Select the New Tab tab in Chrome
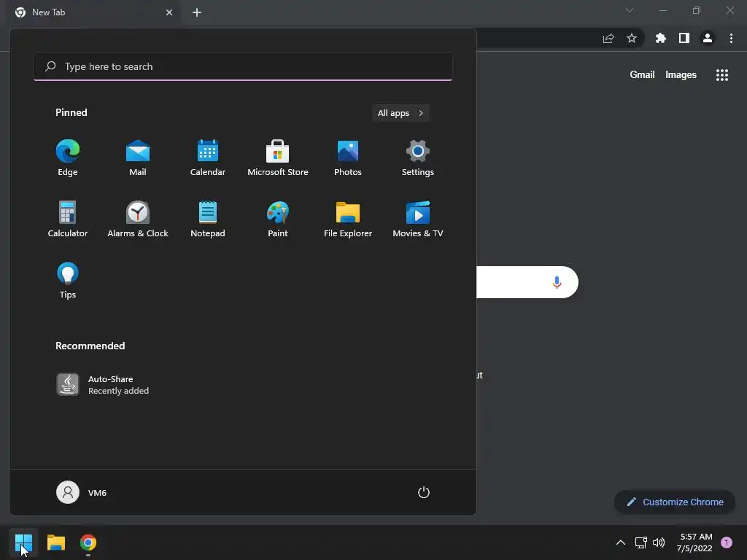747x560 pixels. [93, 12]
